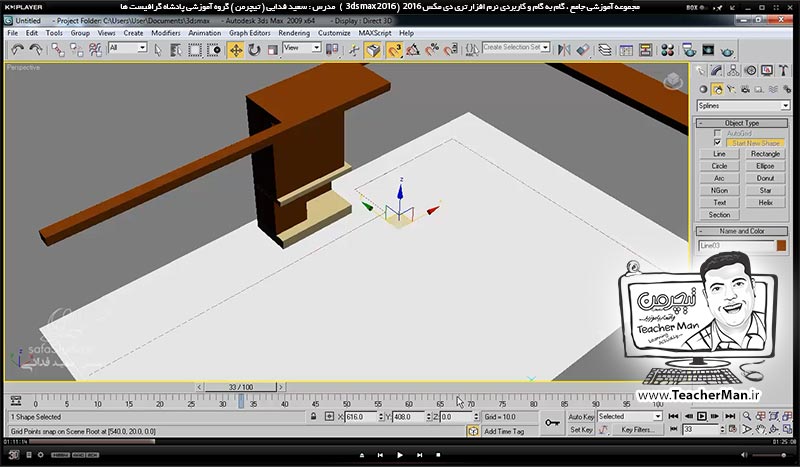The width and height of the screenshot is (800, 467).
Task: Open Rendered Frame Window icon
Action: (x=708, y=50)
